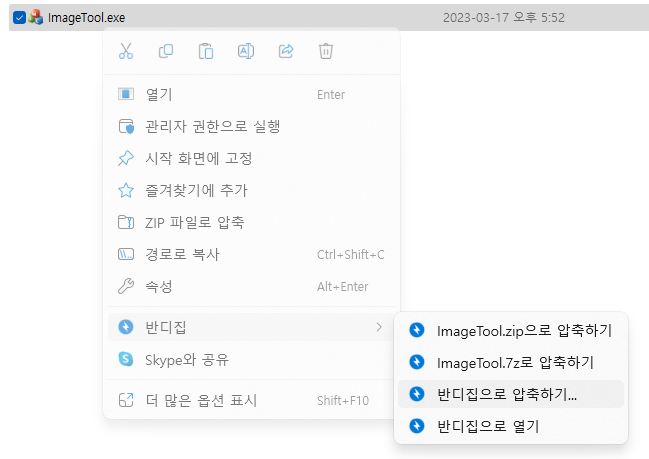
Task: Click the wrench icon beside 속성
Action: click(126, 286)
